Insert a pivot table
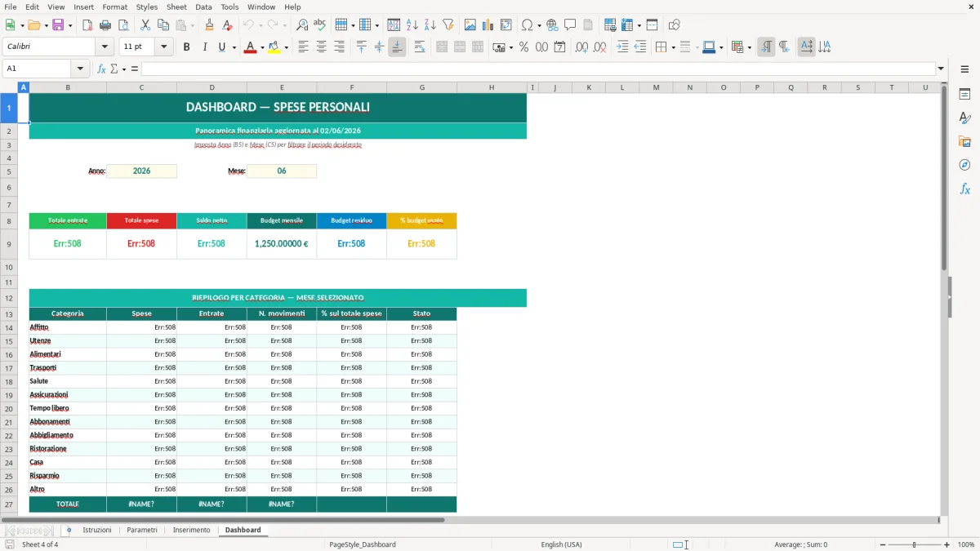This screenshot has width=980, height=551. click(506, 25)
